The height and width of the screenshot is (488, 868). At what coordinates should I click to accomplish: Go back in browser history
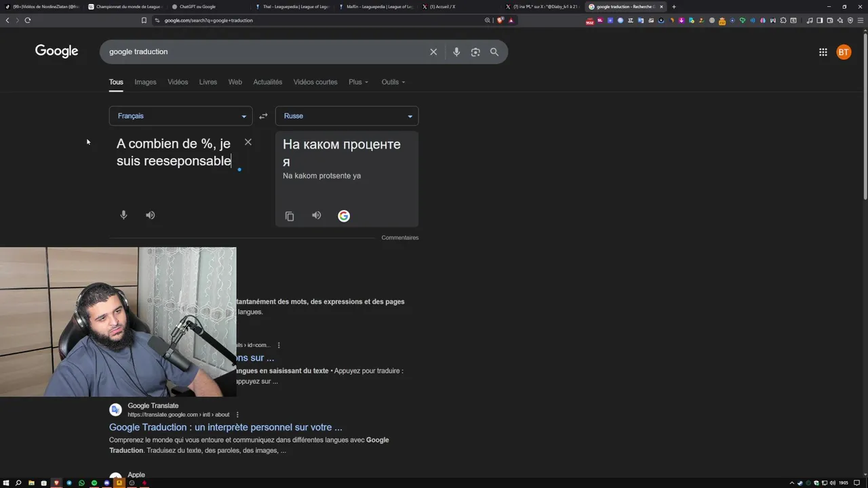pos(7,20)
